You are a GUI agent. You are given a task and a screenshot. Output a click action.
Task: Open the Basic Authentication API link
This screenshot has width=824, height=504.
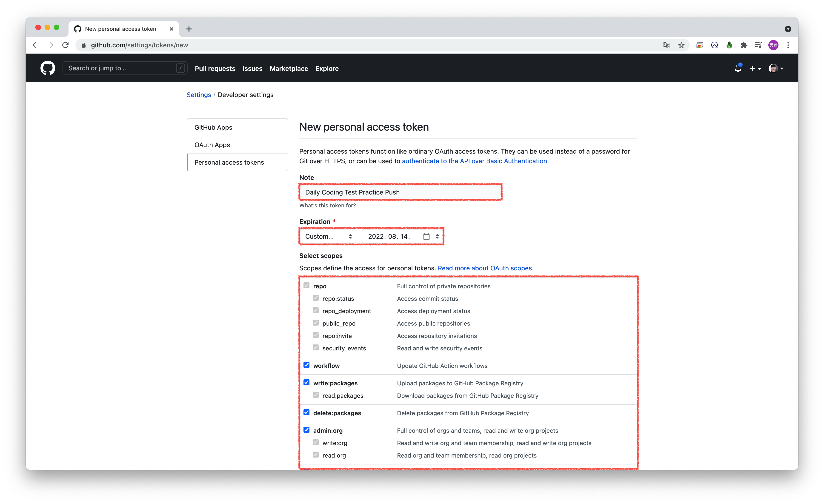click(x=474, y=161)
